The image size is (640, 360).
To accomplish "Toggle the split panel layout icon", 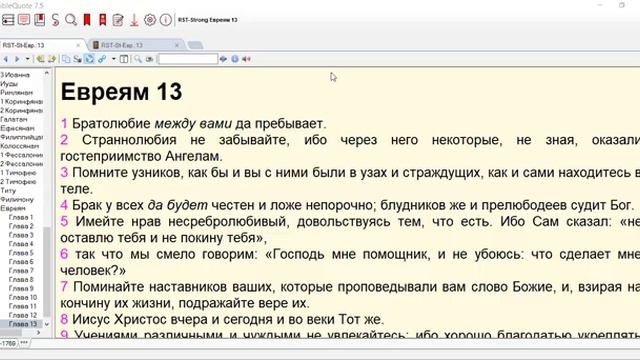I will point(124,59).
